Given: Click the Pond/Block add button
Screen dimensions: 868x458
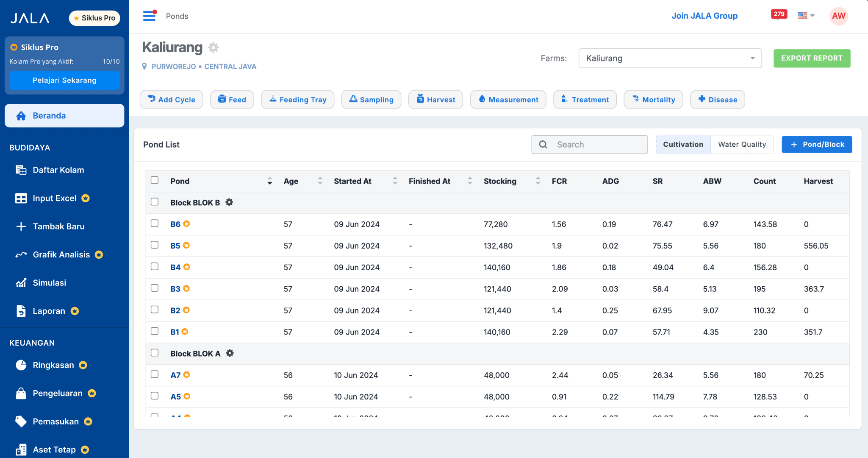Looking at the screenshot, I should click(x=817, y=145).
